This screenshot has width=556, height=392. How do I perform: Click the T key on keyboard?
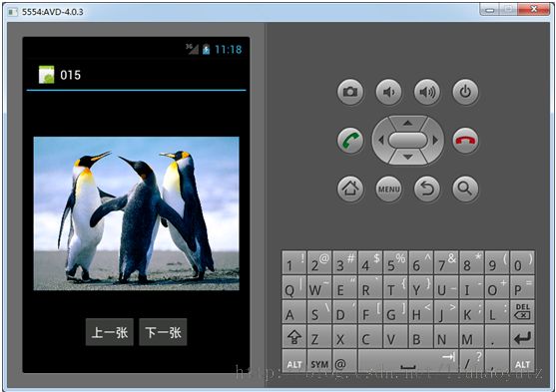point(395,287)
